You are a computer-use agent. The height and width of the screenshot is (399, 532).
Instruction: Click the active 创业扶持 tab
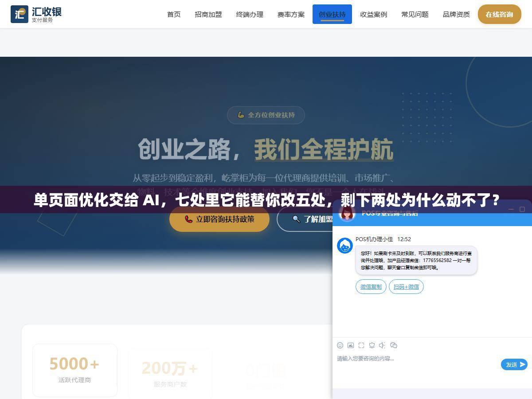(x=332, y=14)
